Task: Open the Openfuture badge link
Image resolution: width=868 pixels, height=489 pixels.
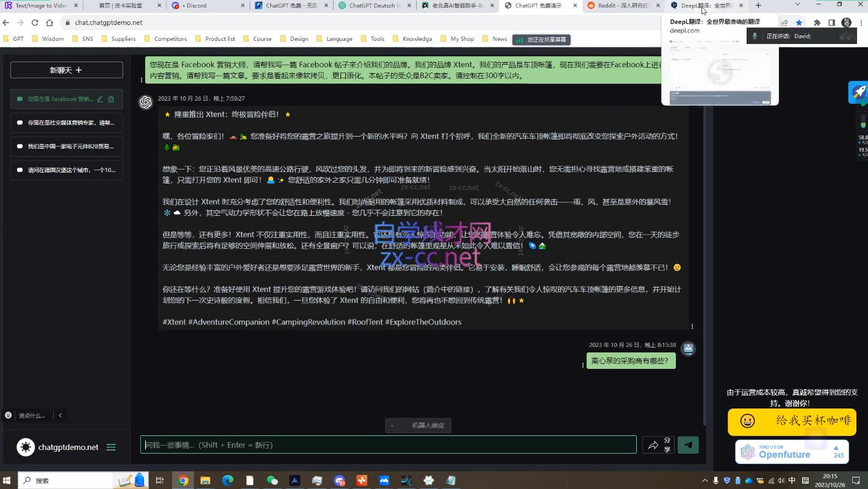Action: click(x=792, y=452)
